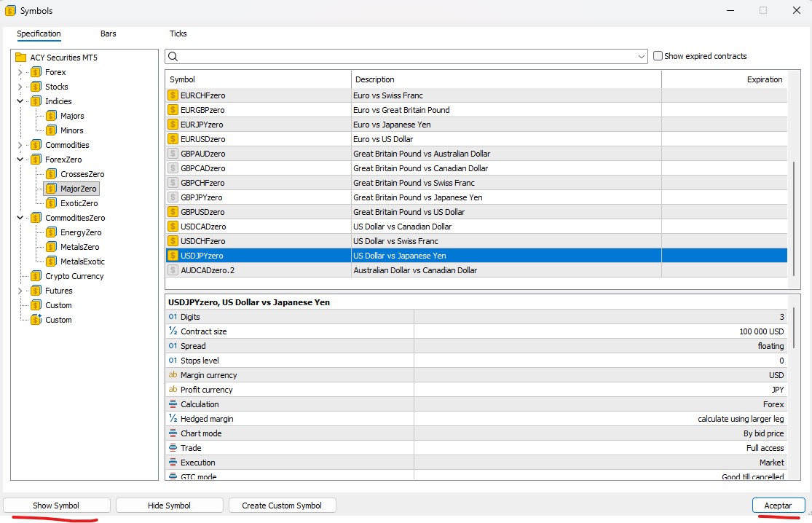812x523 pixels.
Task: Click the Show Symbol button
Action: (x=56, y=506)
